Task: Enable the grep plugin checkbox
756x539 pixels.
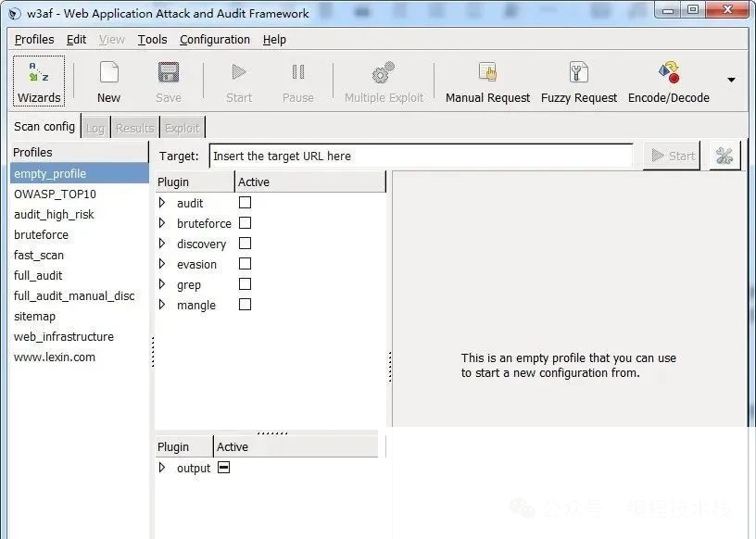Action: pos(245,284)
